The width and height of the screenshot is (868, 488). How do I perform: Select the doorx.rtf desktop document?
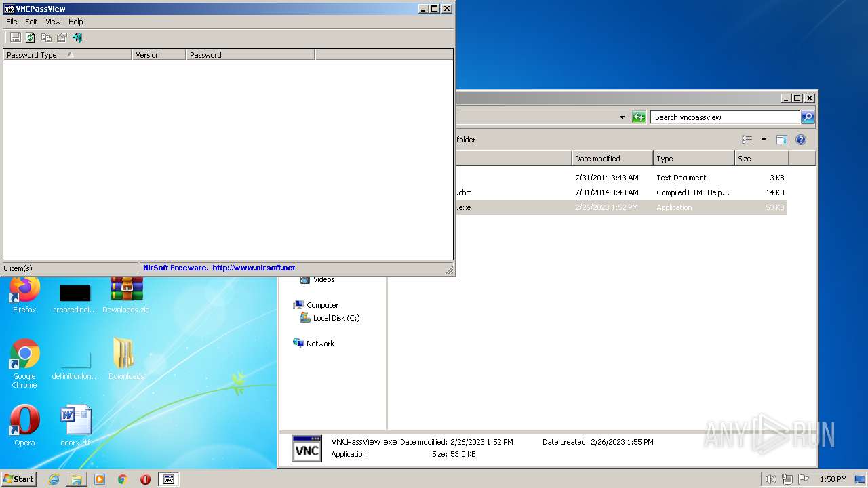(x=75, y=426)
